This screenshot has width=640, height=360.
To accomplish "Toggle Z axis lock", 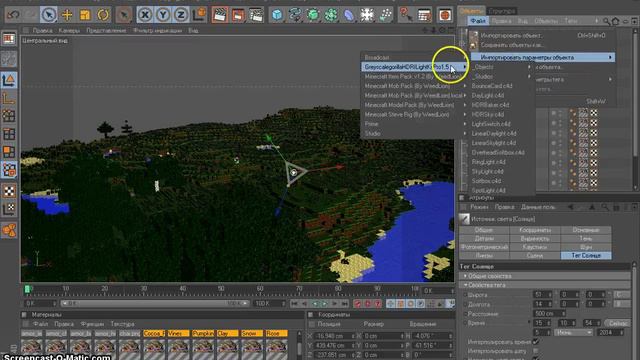I will point(181,15).
